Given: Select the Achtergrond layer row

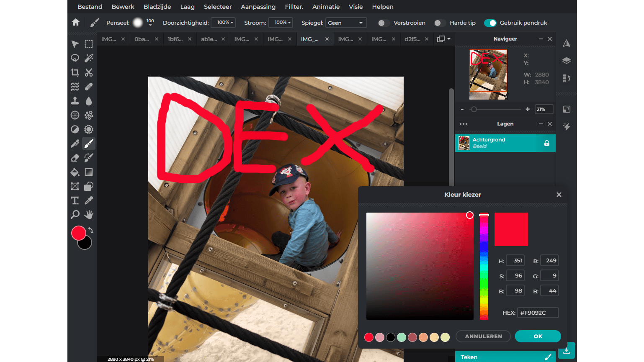Looking at the screenshot, I should [505, 143].
